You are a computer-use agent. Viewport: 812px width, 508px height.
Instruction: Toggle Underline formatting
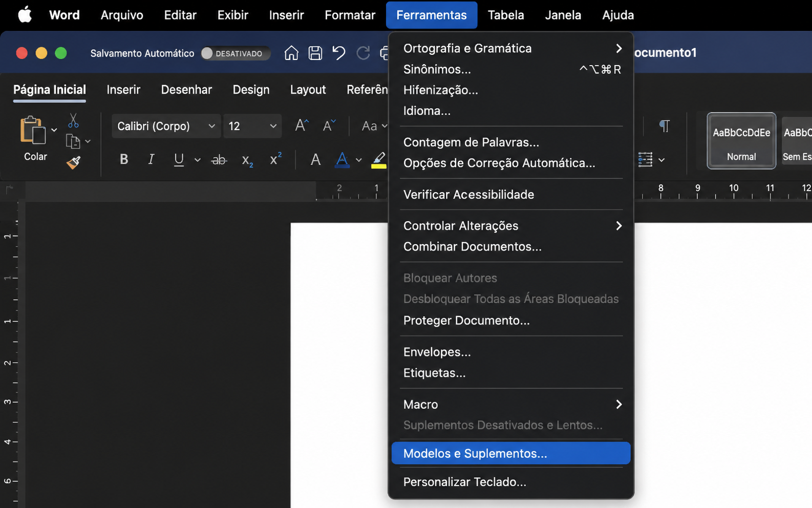[179, 159]
